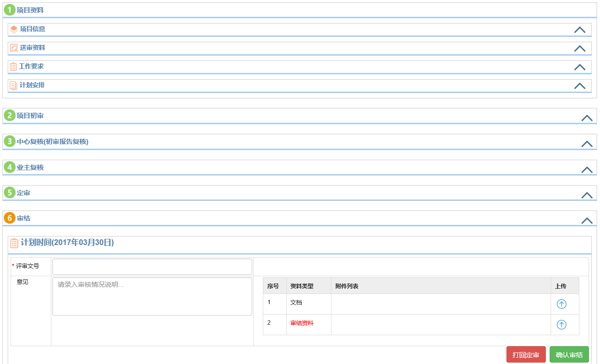Click step 2 green circle badge
600x364 pixels.
point(10,116)
